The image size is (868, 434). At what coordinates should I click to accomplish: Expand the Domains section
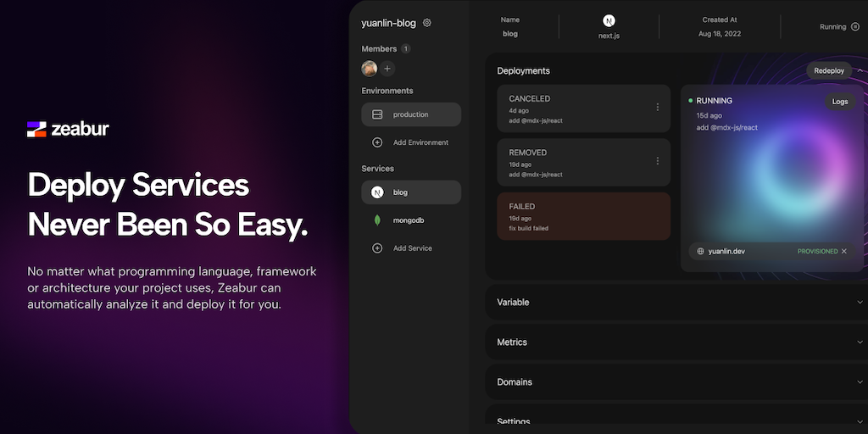[x=860, y=382]
